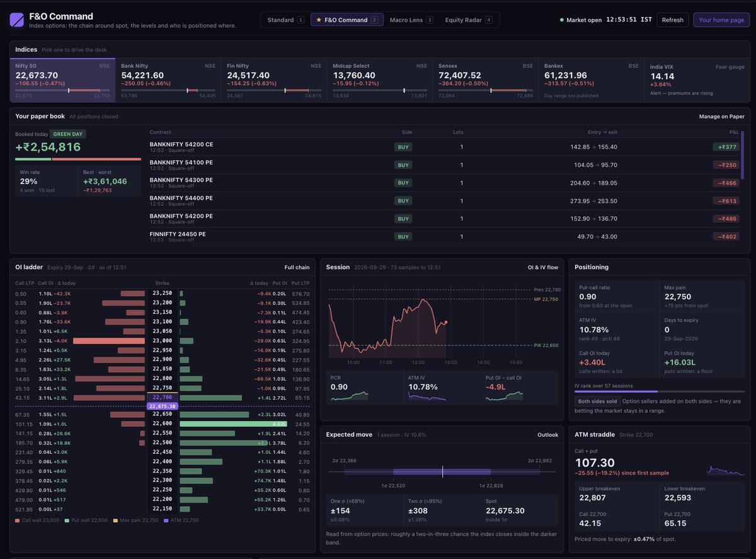
Task: Click the Put-call ratio 0.90 cell
Action: point(617,296)
